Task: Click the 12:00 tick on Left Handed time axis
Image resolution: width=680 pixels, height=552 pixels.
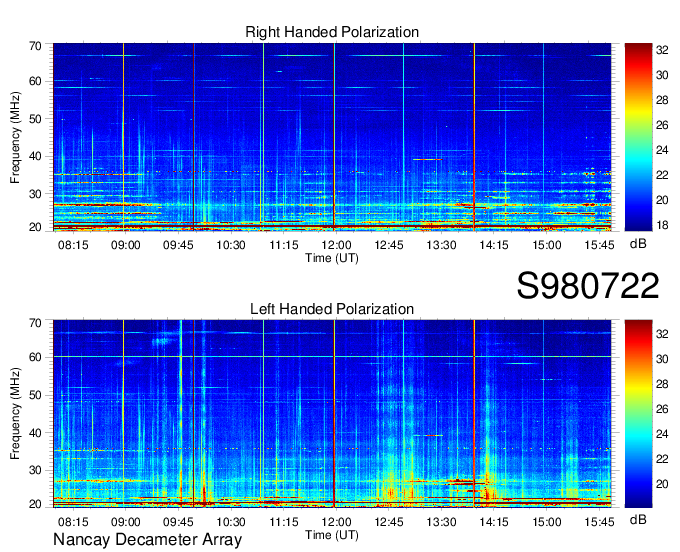Action: coord(336,522)
